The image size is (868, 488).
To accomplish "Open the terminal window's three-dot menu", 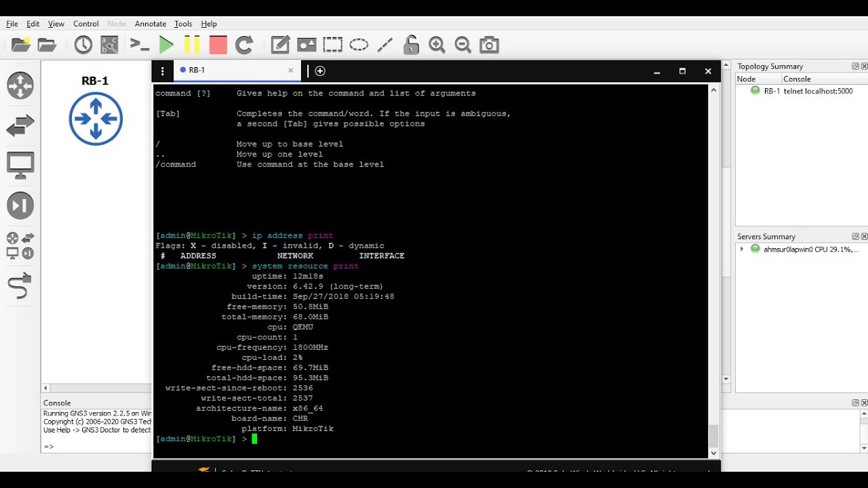I will 162,70.
